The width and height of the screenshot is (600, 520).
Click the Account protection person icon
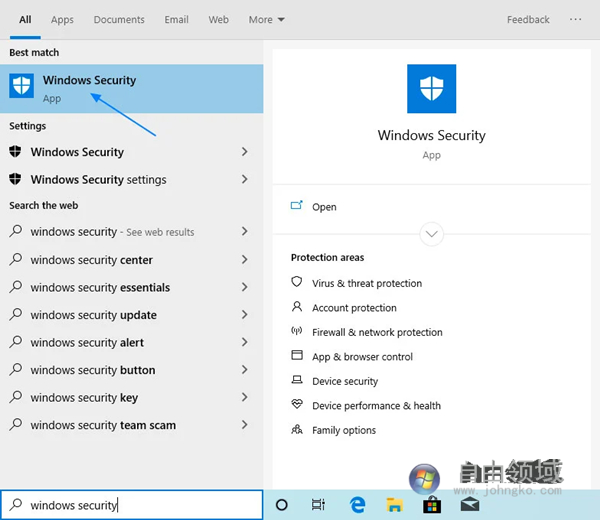click(x=297, y=306)
